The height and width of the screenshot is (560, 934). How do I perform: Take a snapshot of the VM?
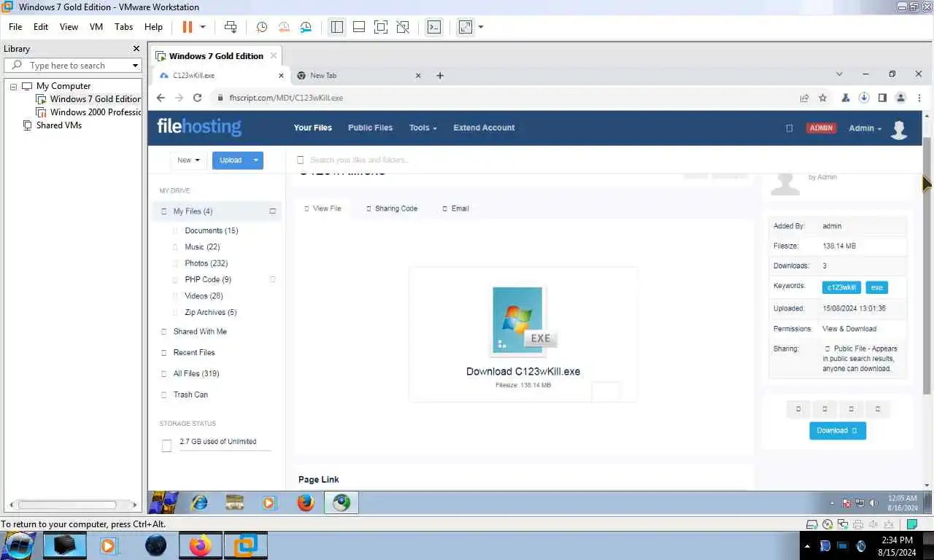[x=261, y=27]
